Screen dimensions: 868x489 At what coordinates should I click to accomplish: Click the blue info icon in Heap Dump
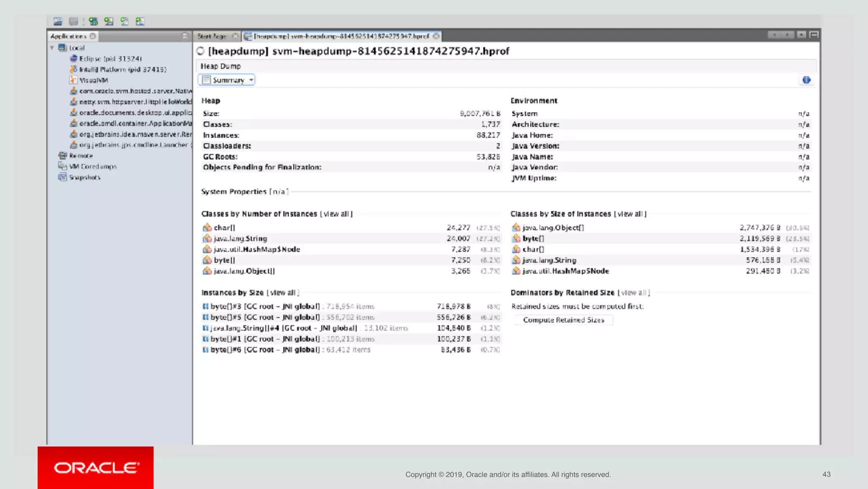[x=806, y=80]
